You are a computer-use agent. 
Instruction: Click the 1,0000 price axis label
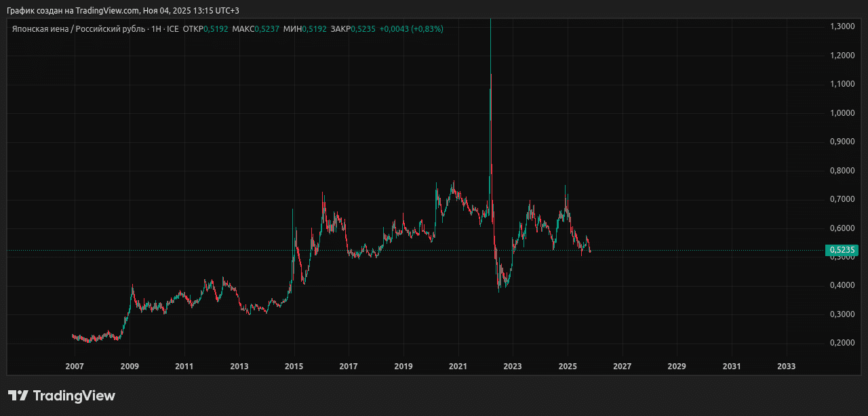(x=842, y=112)
